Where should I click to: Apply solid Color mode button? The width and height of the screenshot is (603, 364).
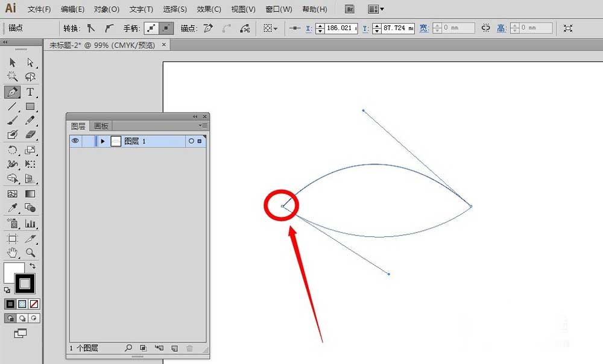point(10,304)
